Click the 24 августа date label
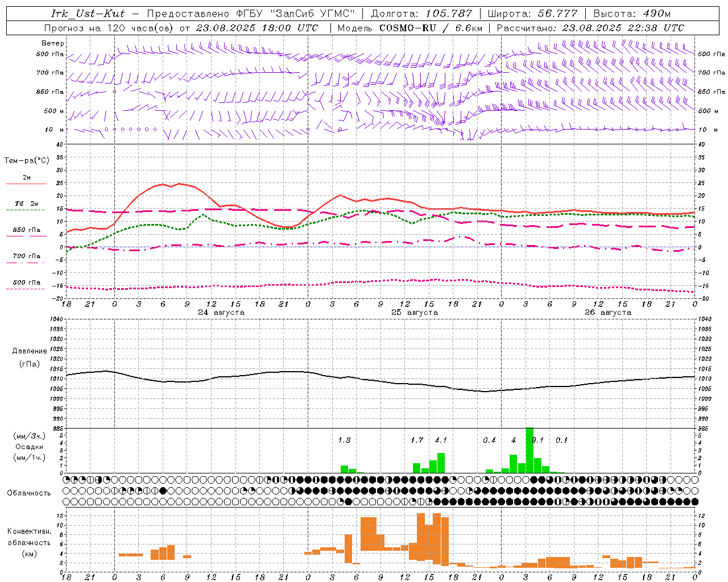Viewport: 728px width, 582px height. point(221,313)
